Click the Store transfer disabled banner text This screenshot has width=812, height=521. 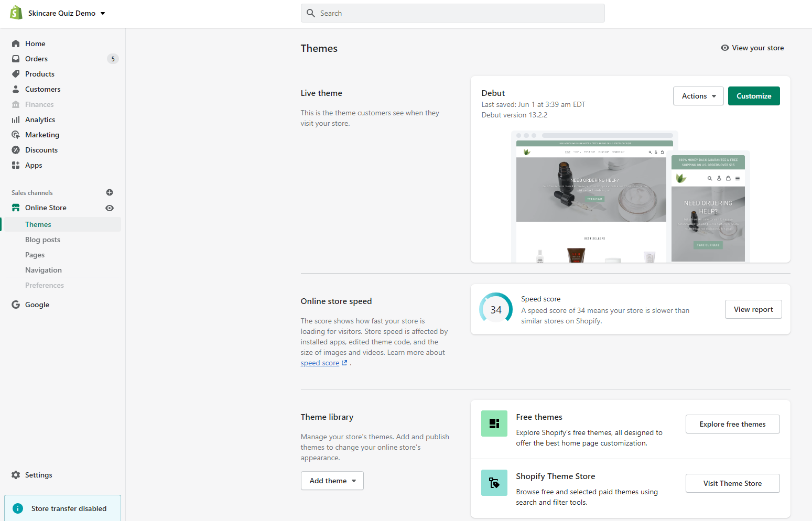(x=69, y=508)
